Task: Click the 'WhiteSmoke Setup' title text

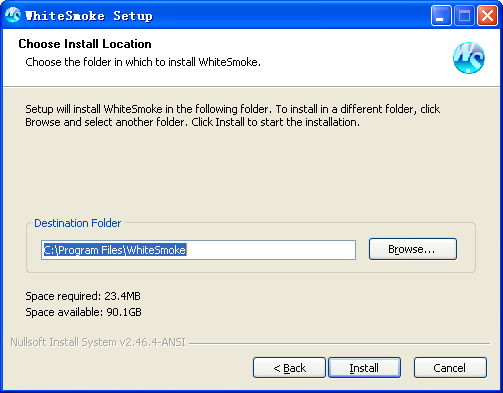Action: coord(89,16)
